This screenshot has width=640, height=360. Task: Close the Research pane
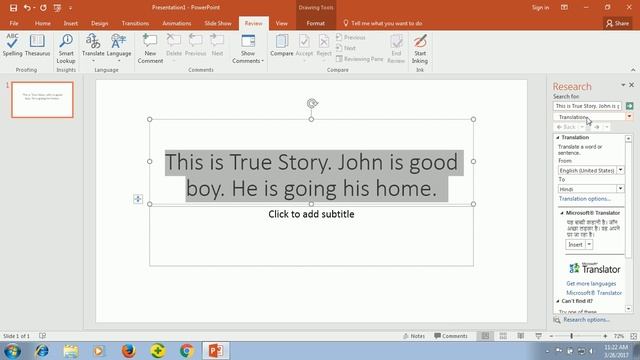click(631, 85)
